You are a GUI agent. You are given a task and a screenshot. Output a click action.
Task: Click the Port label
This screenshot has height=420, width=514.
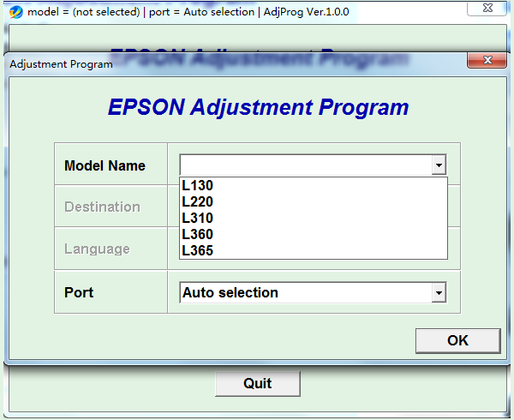click(79, 292)
